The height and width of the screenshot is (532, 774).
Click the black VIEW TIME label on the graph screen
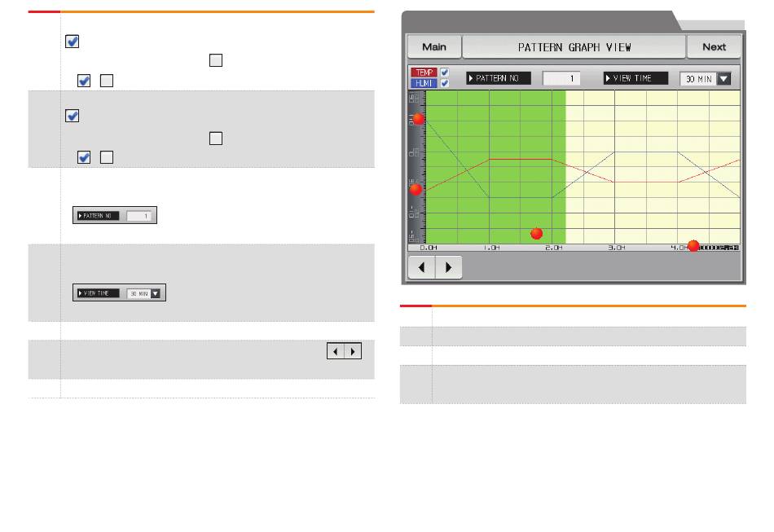[x=635, y=78]
